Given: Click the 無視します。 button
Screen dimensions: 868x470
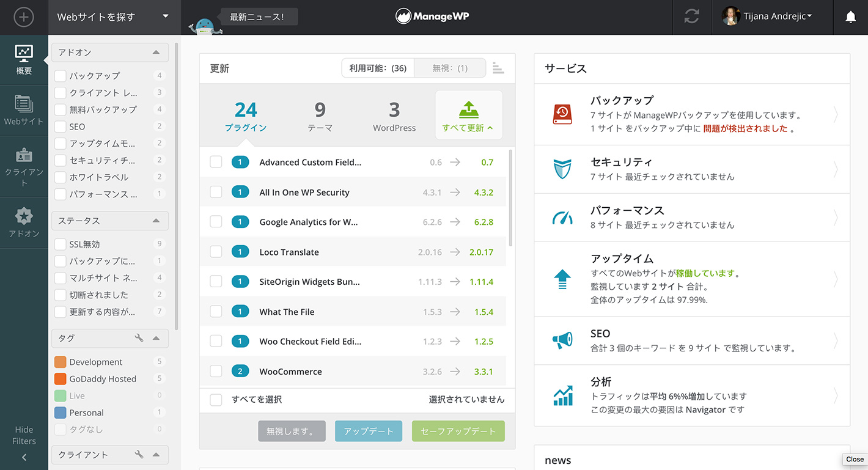Looking at the screenshot, I should click(292, 431).
